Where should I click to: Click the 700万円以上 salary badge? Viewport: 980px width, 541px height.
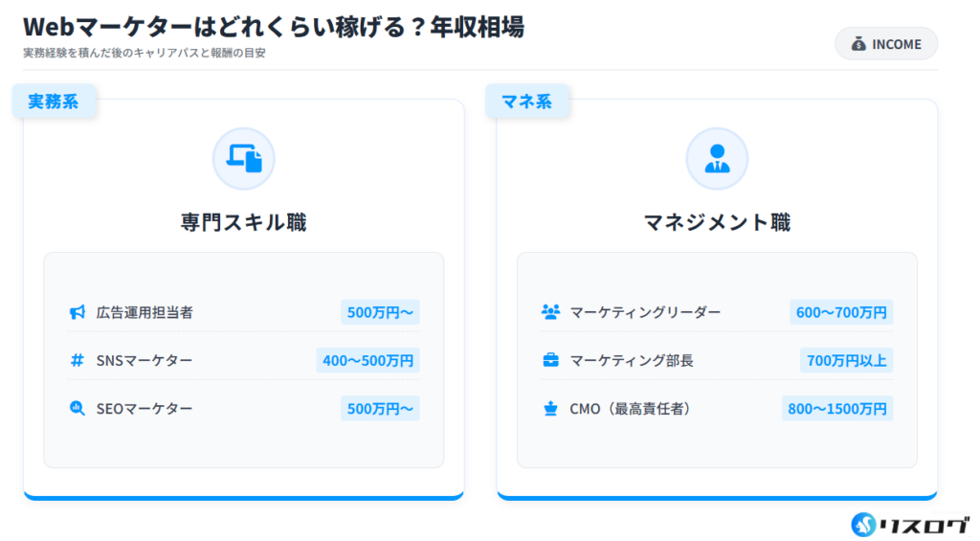point(847,360)
